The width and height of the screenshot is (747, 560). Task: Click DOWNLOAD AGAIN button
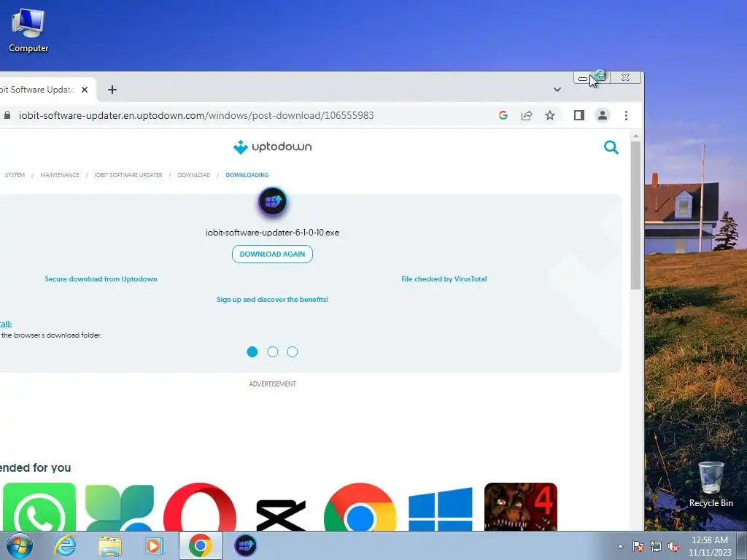272,254
